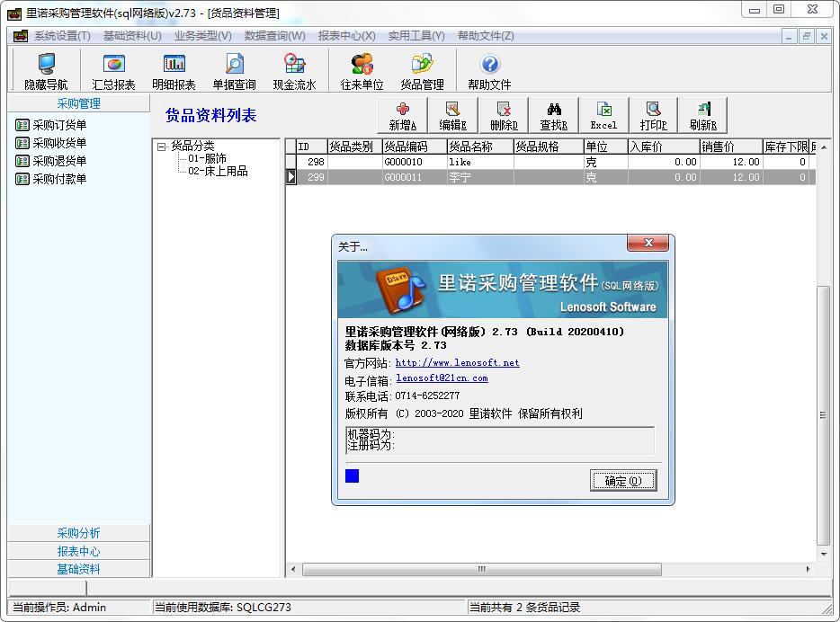
Task: Refresh the list with 刷新R
Action: 703,116
